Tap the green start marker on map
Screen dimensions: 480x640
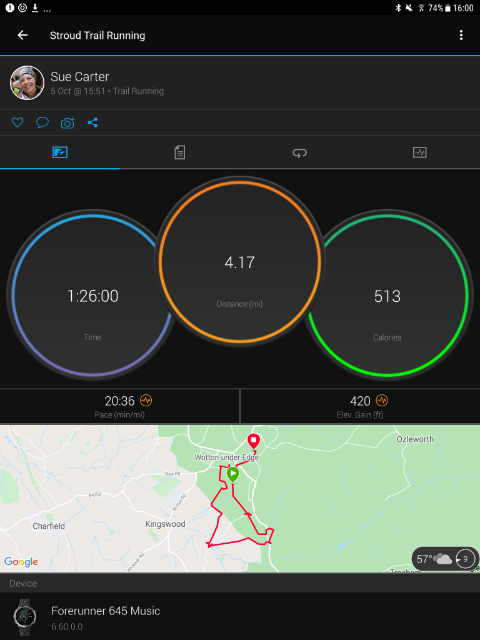pyautogui.click(x=233, y=475)
